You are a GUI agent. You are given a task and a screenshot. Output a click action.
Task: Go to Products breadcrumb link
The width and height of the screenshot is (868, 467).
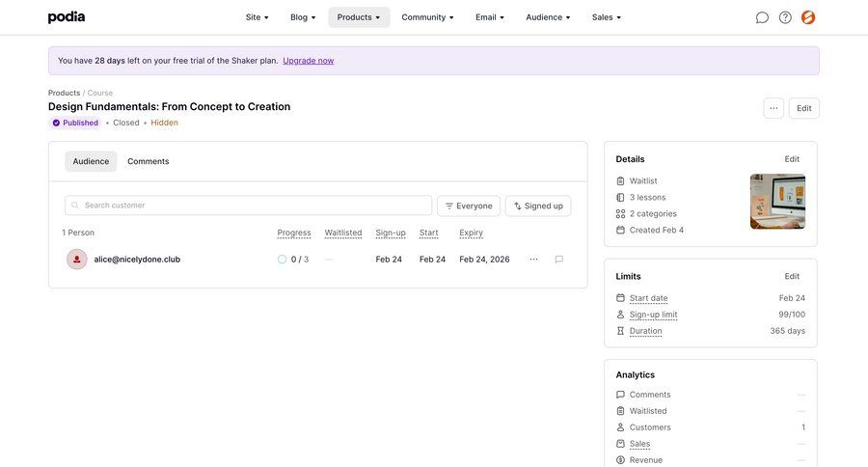click(65, 93)
